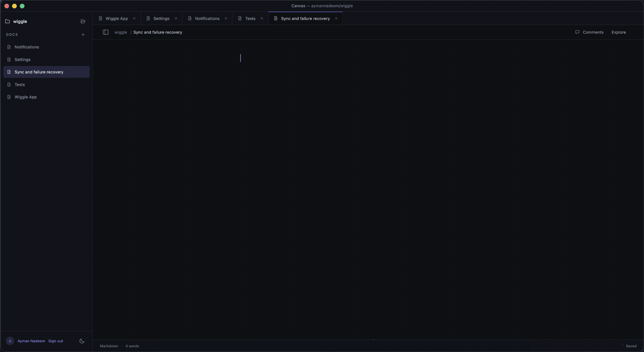Close the Wiggle App tab
This screenshot has height=352, width=644.
[134, 19]
